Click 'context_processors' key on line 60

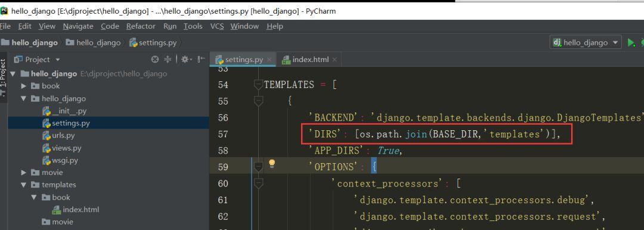point(388,183)
